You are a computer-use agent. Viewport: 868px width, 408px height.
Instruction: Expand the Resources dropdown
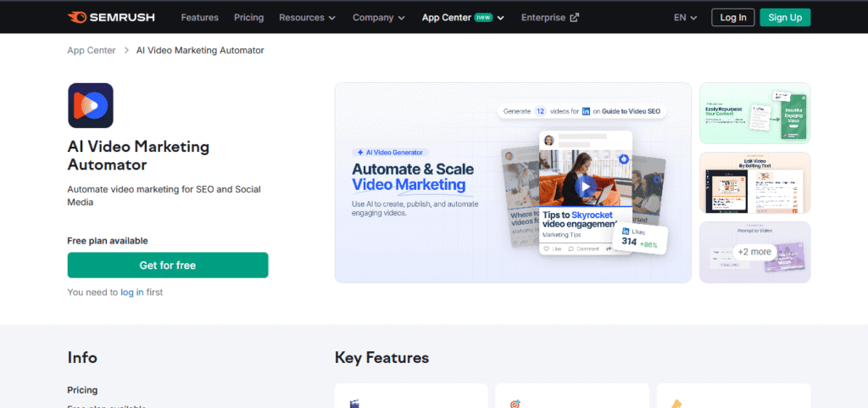tap(307, 17)
